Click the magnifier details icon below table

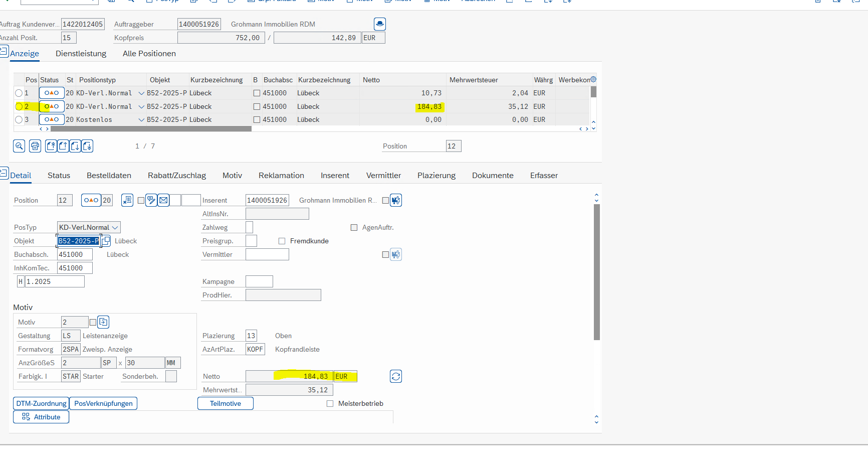pos(19,146)
